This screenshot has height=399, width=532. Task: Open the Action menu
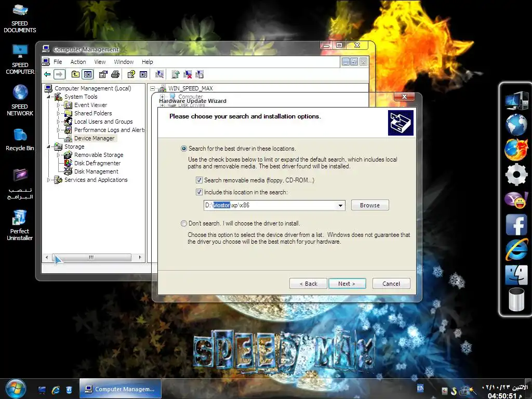[x=78, y=62]
